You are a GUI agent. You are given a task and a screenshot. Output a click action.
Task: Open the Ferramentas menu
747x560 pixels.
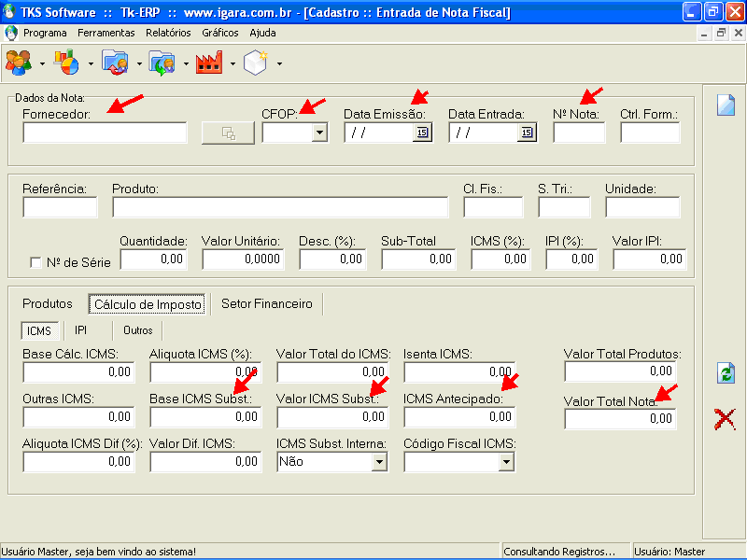coord(106,33)
